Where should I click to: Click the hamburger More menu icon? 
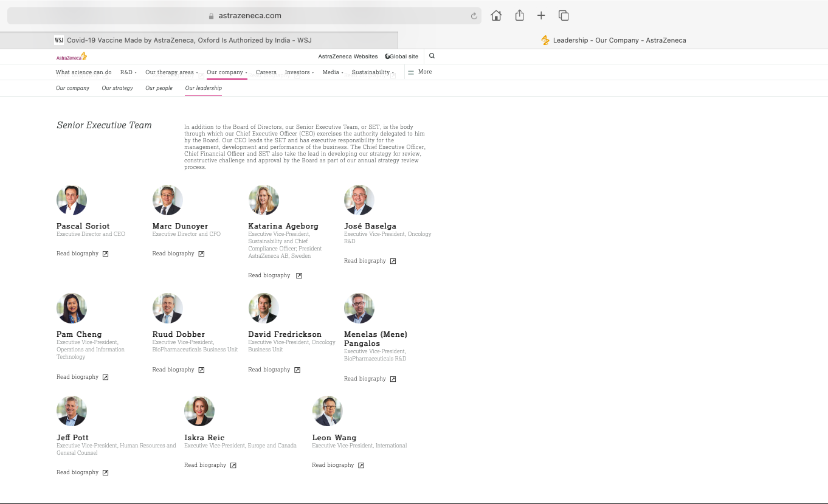tap(411, 72)
